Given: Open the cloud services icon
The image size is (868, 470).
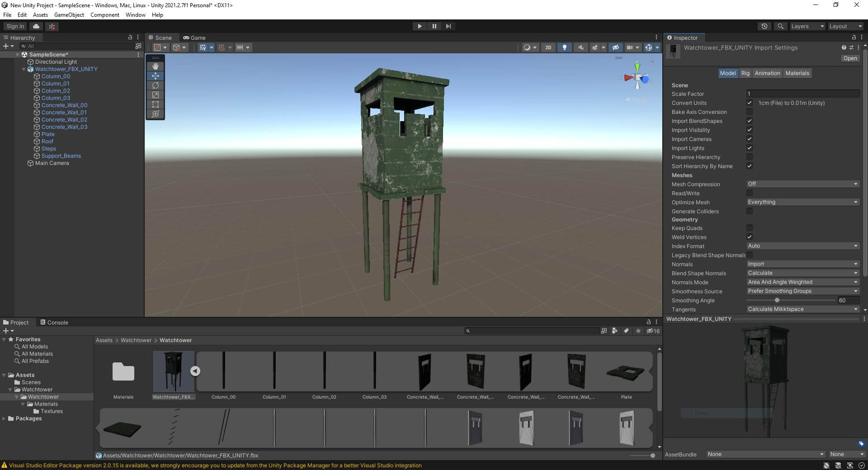Looking at the screenshot, I should click(x=36, y=26).
